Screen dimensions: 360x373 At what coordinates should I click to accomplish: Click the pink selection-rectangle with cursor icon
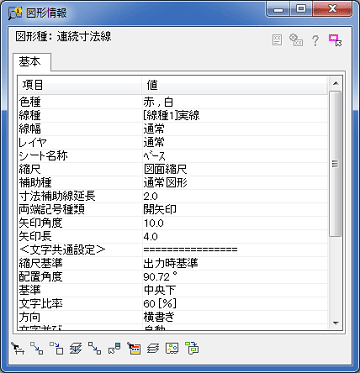coord(335,40)
